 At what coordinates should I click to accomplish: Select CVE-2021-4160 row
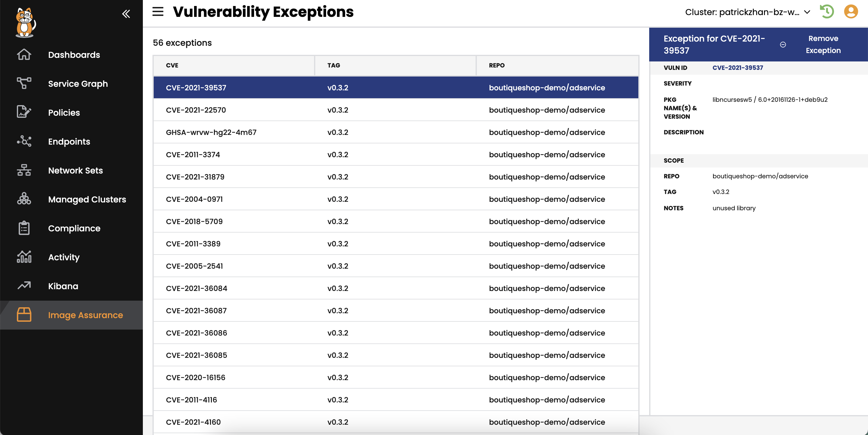point(396,422)
